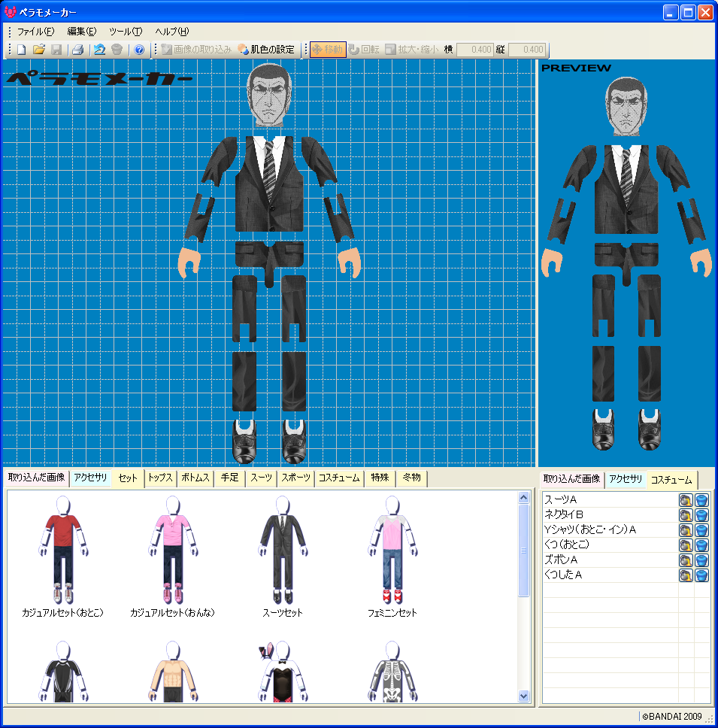The height and width of the screenshot is (728, 718).
Task: Switch to right panel 取り込んだ画像 tab
Action: 572,479
